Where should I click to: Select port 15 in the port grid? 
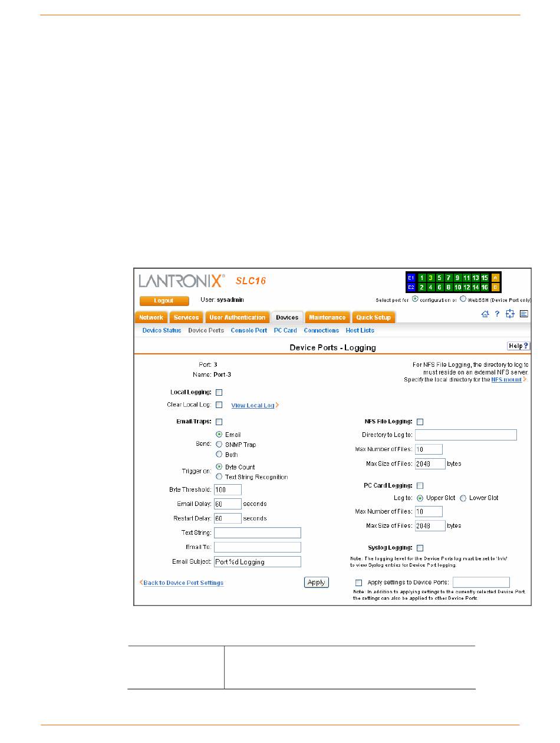click(484, 278)
